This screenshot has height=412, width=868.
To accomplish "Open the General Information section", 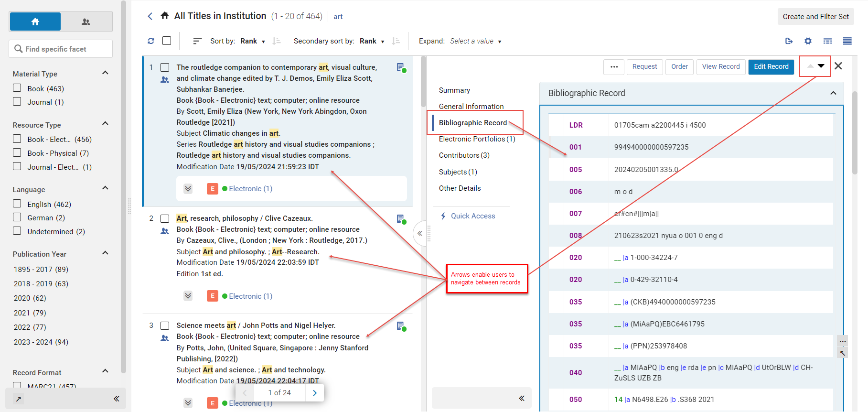I will pos(471,107).
